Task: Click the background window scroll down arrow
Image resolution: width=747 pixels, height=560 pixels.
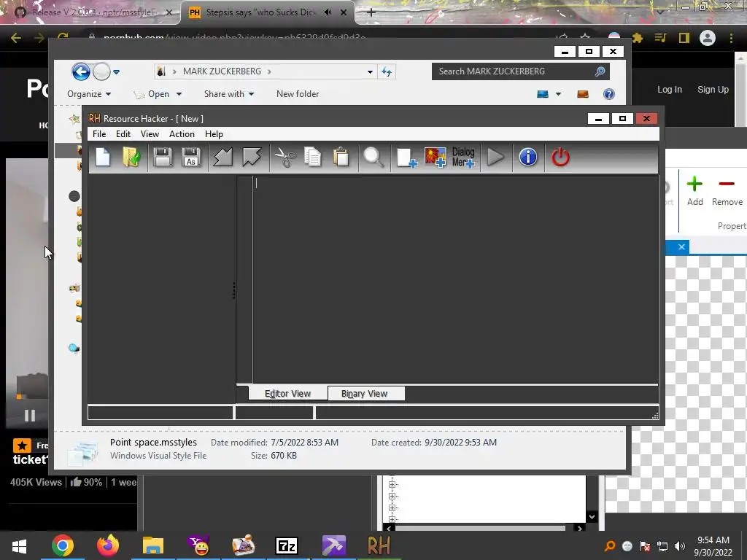Action: click(x=592, y=517)
